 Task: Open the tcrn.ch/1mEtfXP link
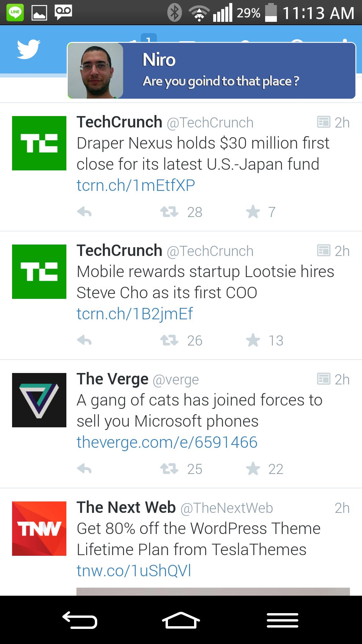coord(136,185)
